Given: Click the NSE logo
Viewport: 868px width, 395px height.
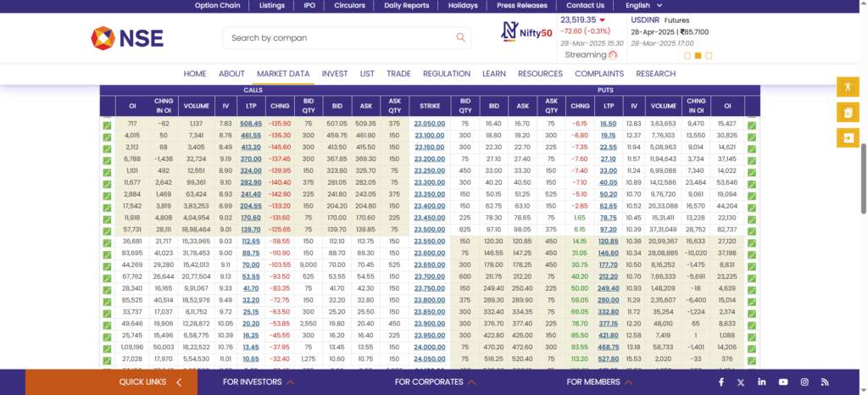Looking at the screenshot, I should 127,37.
